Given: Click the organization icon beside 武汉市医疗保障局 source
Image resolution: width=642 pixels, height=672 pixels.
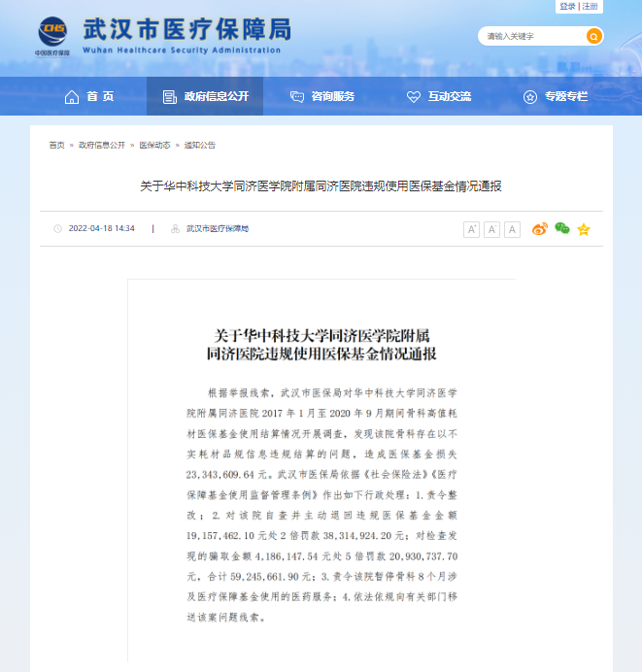Looking at the screenshot, I should (x=175, y=229).
